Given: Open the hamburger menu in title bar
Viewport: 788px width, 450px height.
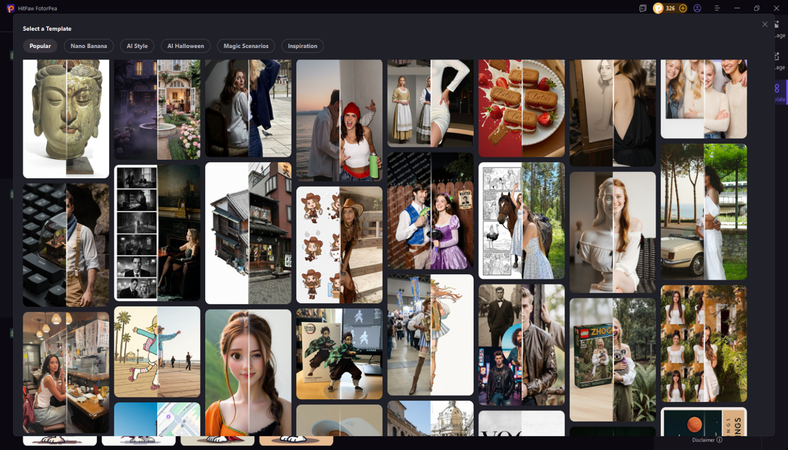Looking at the screenshot, I should point(717,8).
